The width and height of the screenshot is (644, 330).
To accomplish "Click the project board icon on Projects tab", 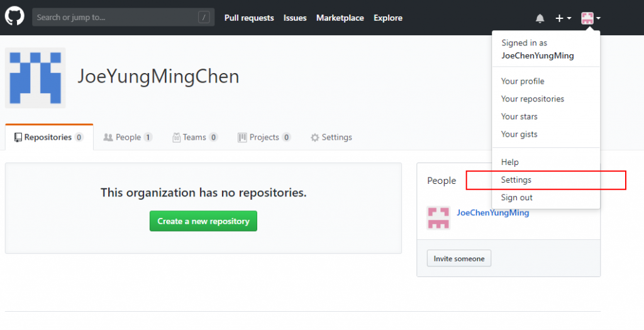I will [x=242, y=137].
